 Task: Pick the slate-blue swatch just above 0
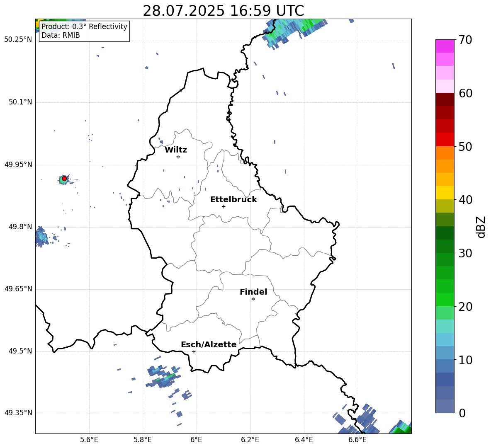pos(445,406)
